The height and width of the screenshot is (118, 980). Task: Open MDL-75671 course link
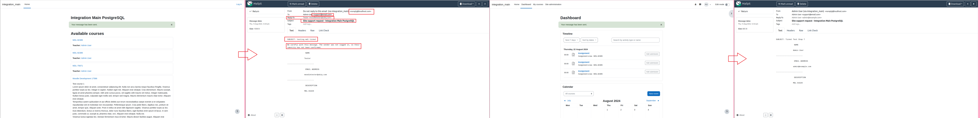click(x=78, y=66)
